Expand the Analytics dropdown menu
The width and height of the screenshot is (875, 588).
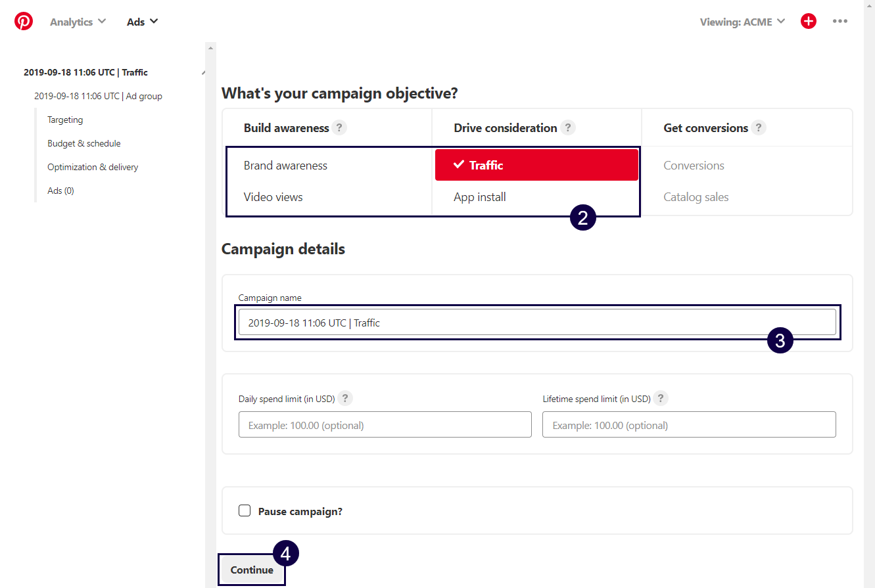coord(78,22)
